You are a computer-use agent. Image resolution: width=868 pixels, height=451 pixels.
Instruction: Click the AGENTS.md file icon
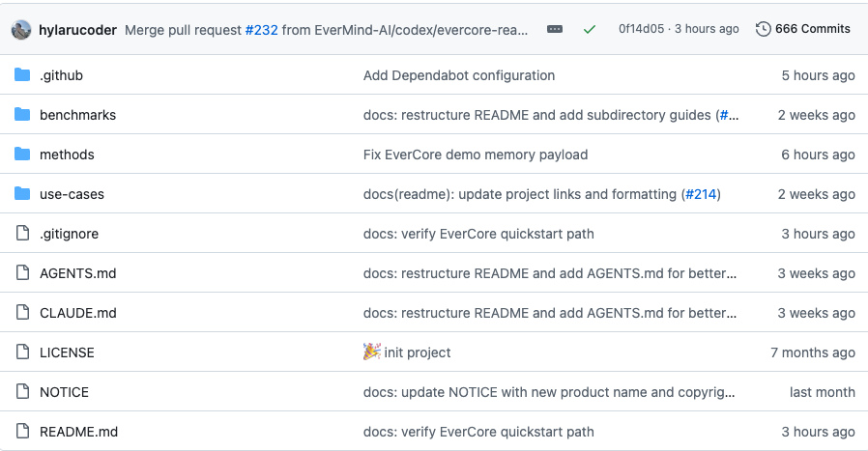22,272
